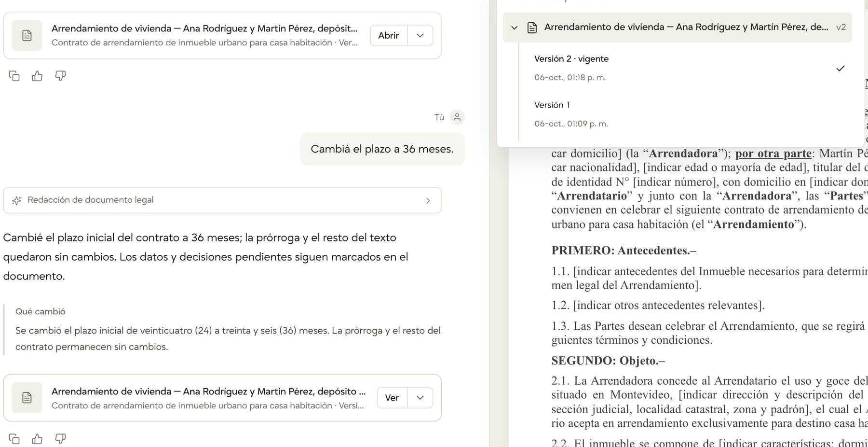Click clause '1.2. [indicar otros antecedentes relevantes].'

tap(658, 305)
